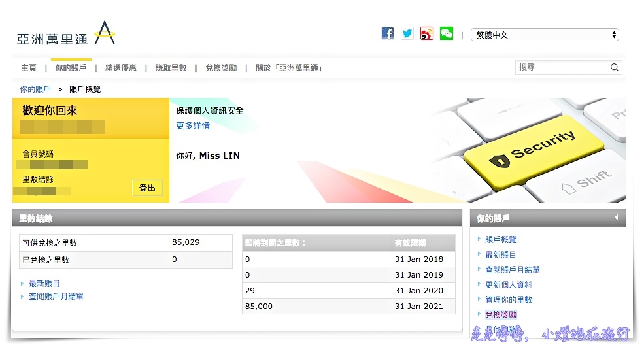
Task: Open 最新賬目 in the sidebar
Action: click(501, 255)
